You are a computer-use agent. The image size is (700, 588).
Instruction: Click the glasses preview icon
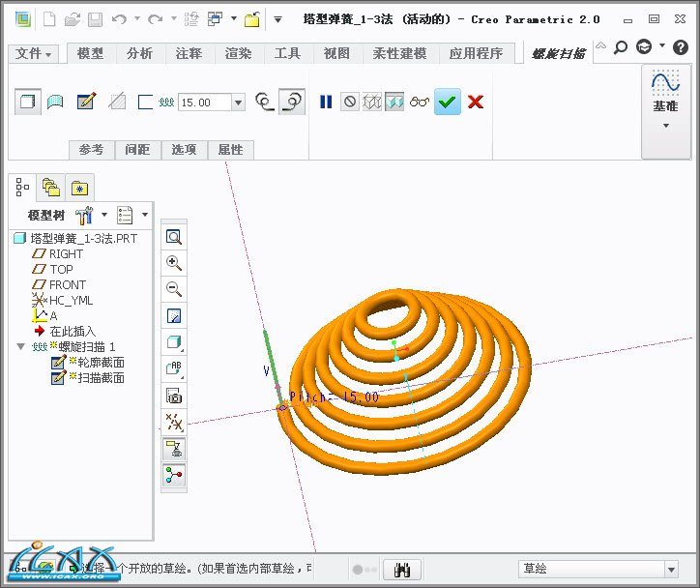click(x=419, y=102)
